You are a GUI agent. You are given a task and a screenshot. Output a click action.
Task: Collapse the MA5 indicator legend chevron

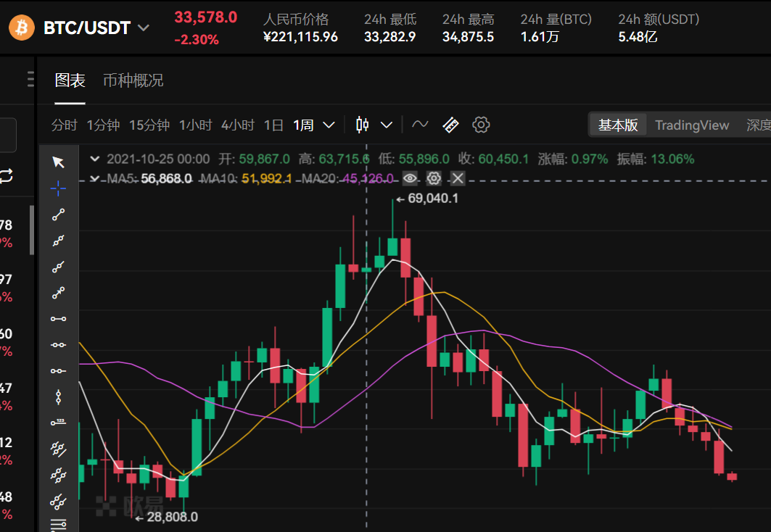[94, 178]
